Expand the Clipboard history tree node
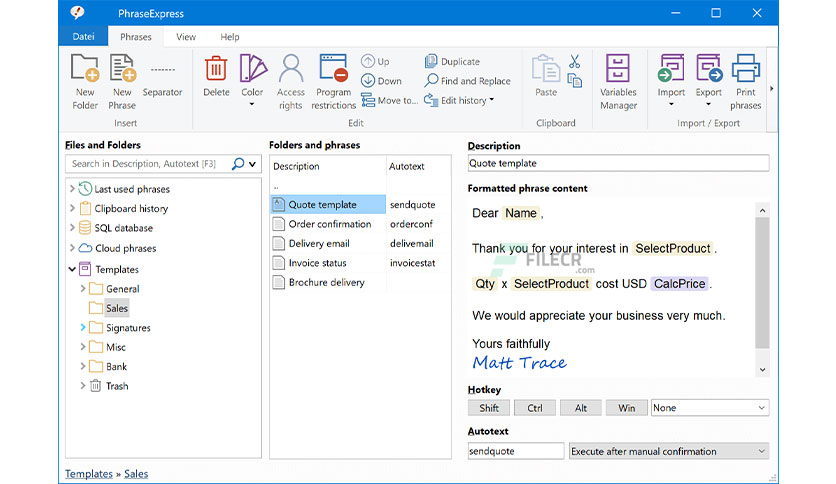This screenshot has width=836, height=484. pyautogui.click(x=72, y=209)
